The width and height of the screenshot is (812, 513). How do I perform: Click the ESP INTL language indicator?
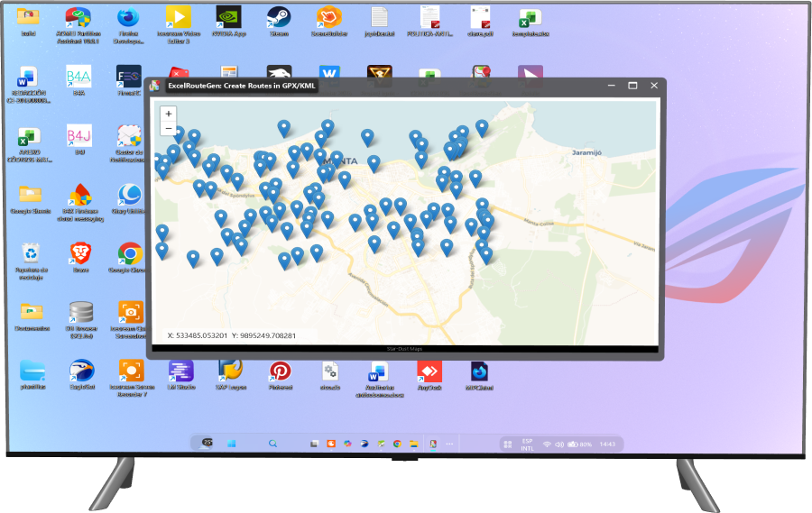(x=527, y=444)
